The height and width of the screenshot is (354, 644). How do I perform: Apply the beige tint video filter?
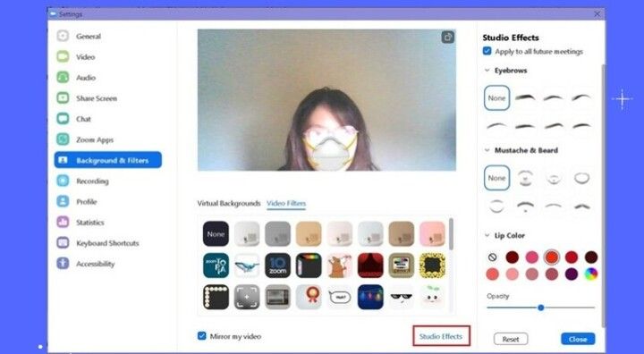point(309,233)
